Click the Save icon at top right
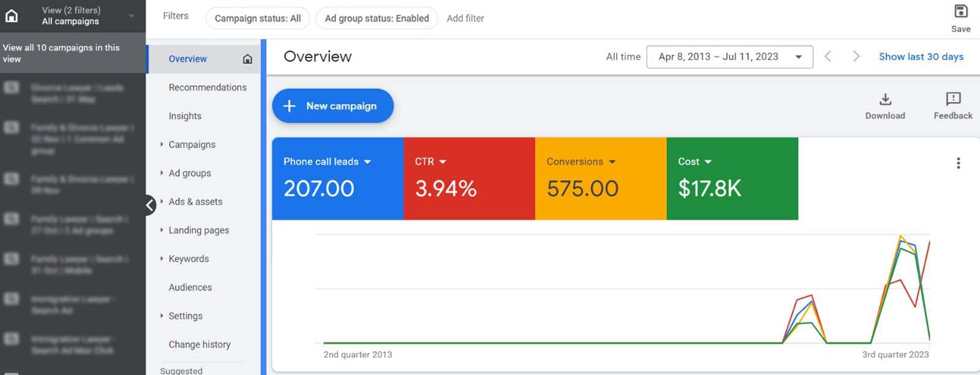The image size is (980, 375). click(x=960, y=12)
